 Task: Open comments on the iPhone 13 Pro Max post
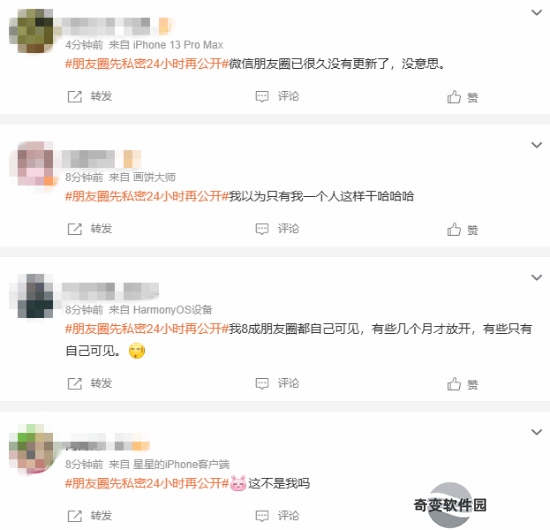click(277, 96)
